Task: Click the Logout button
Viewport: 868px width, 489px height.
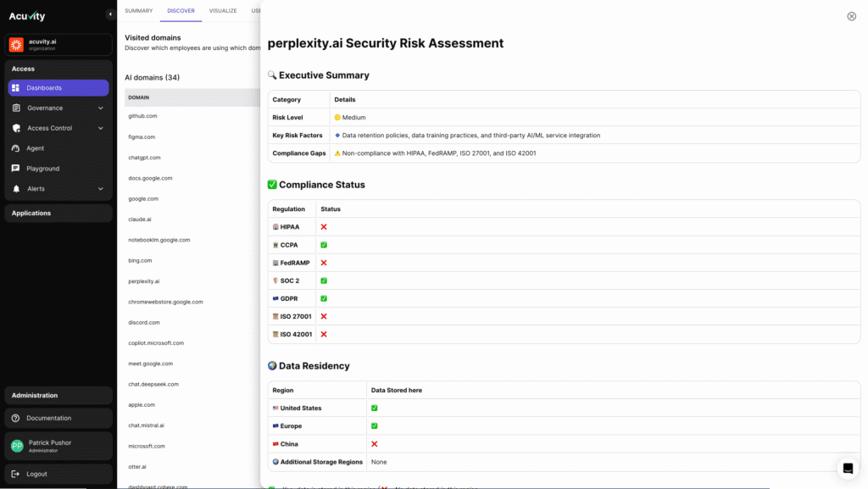Action: click(36, 474)
